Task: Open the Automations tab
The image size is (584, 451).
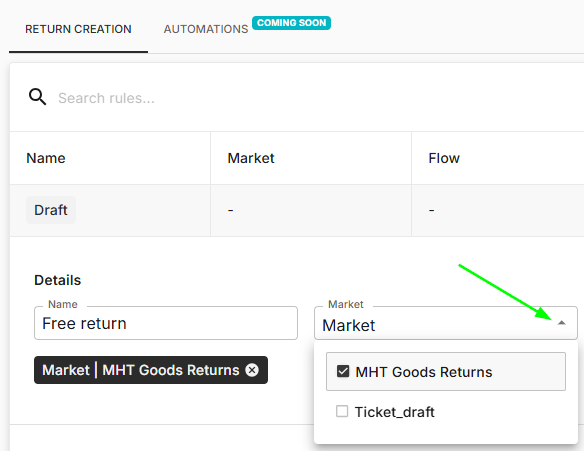Action: coord(206,29)
